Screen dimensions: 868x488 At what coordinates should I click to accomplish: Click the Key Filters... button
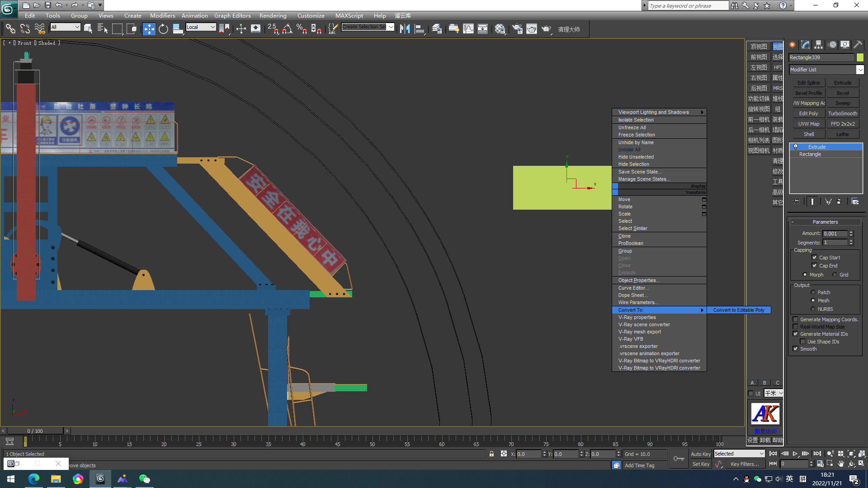click(745, 464)
